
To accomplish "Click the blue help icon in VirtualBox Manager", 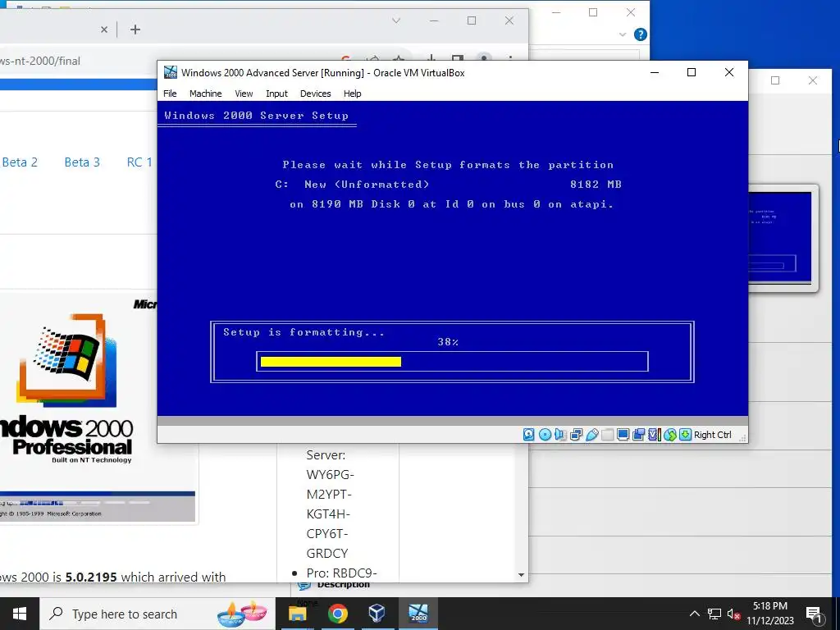I will pyautogui.click(x=640, y=34).
